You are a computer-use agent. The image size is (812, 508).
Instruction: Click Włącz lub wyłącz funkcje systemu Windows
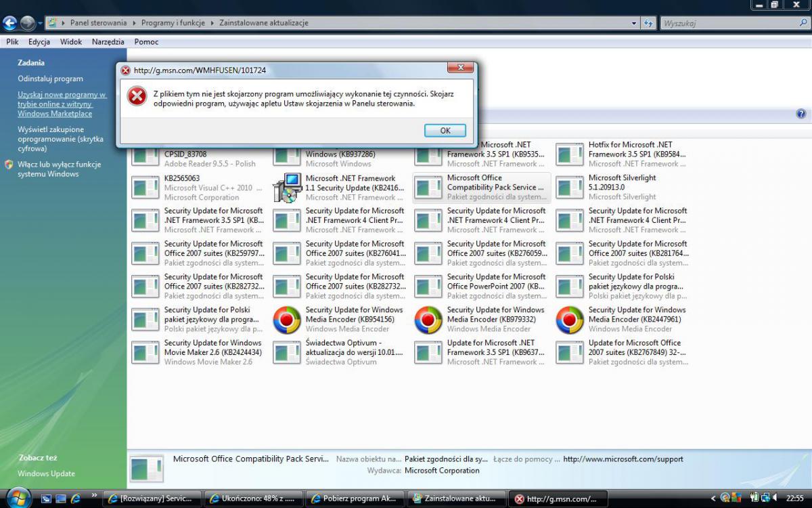point(59,169)
